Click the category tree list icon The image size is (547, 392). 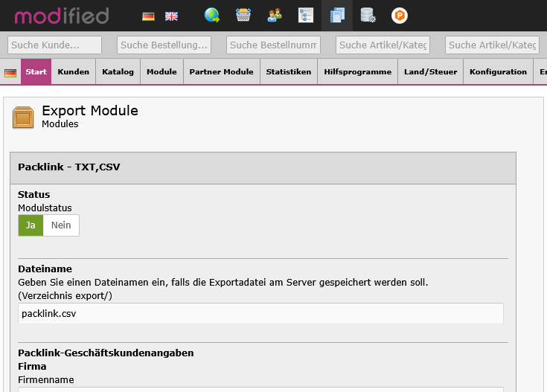click(306, 15)
